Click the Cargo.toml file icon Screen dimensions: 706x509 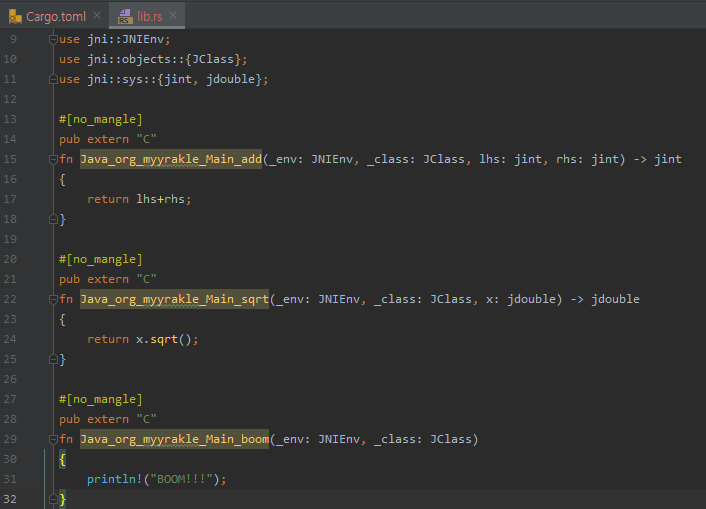[x=15, y=17]
